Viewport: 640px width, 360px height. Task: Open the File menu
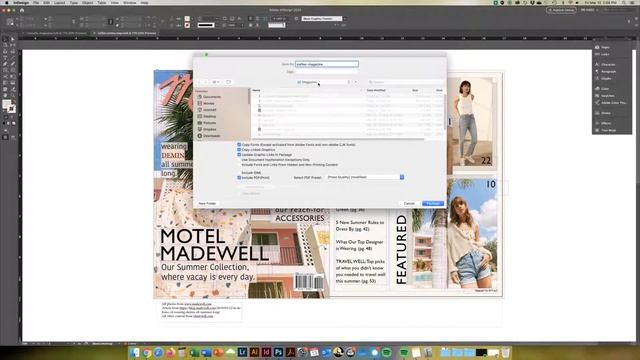[x=36, y=2]
